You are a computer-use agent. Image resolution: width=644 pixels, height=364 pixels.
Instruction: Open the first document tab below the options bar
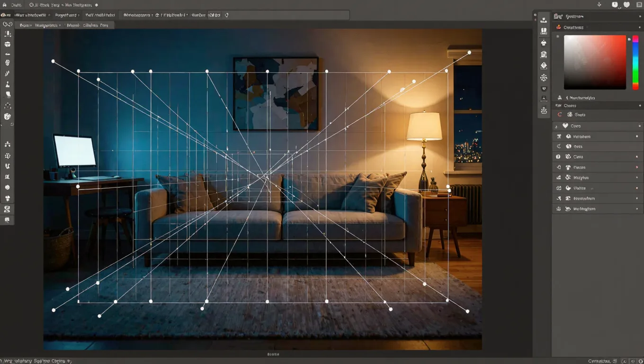[x=40, y=25]
